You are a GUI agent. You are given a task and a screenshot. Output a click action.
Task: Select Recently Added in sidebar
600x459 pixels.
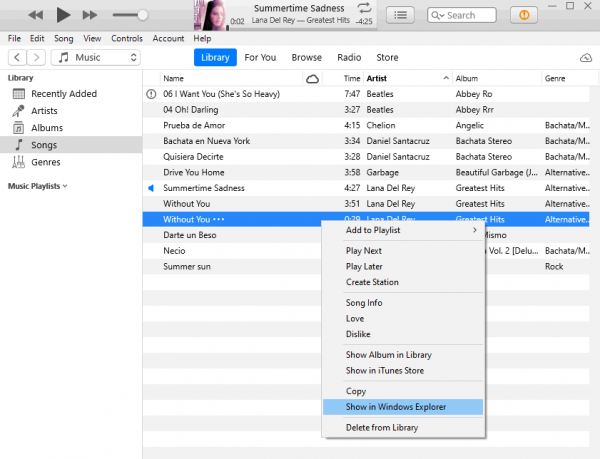[71, 94]
